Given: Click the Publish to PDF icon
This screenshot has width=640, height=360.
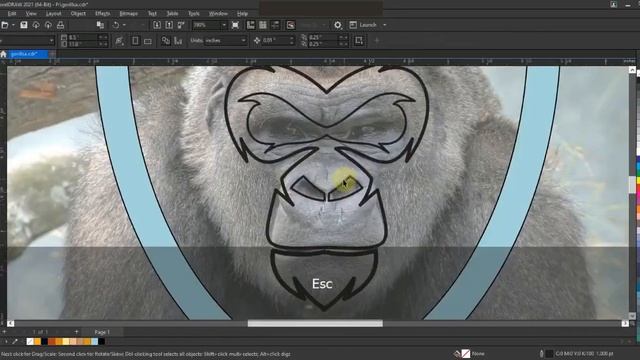Looking at the screenshot, I should (181, 25).
